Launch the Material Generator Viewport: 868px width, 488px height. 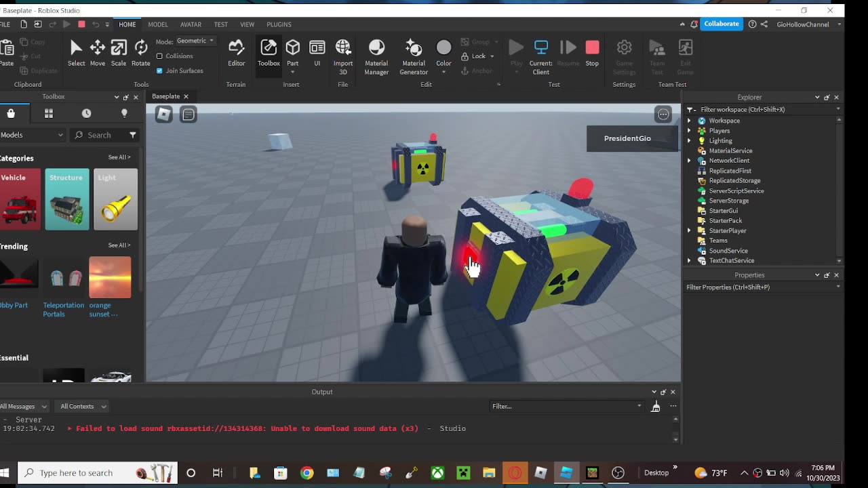[x=414, y=57]
